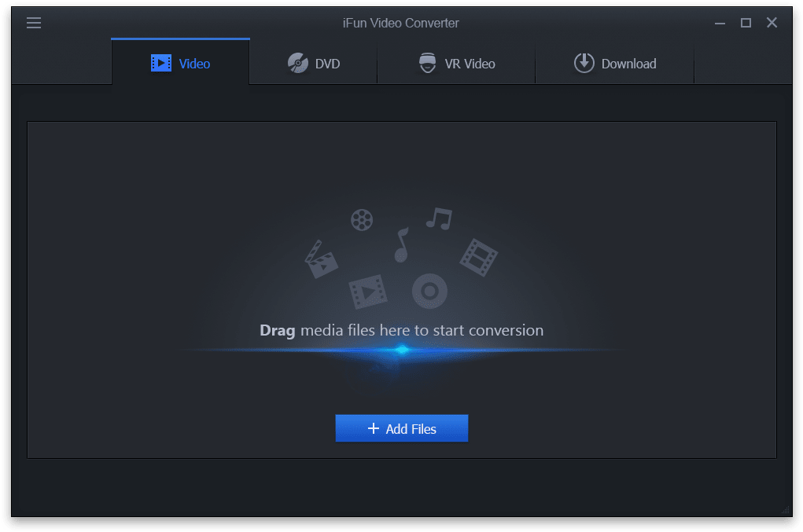Image resolution: width=803 pixels, height=532 pixels.
Task: Select the VR Video tab
Action: click(456, 63)
